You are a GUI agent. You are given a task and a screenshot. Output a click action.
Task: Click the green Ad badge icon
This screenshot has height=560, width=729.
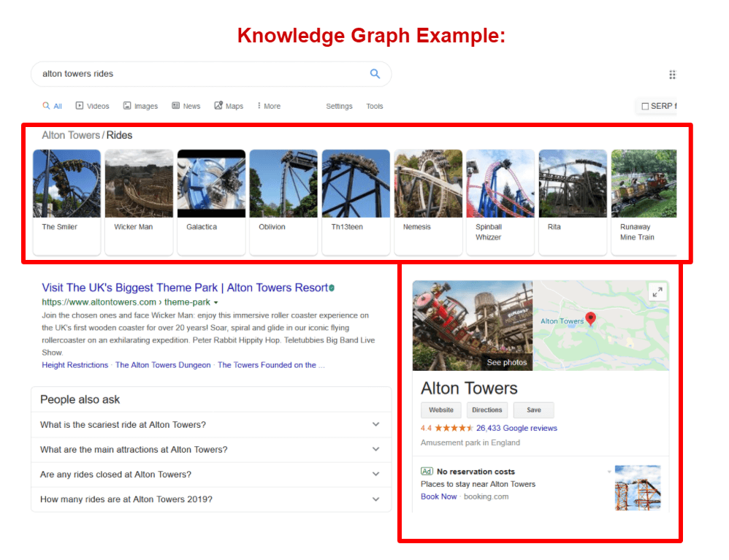[x=427, y=471]
